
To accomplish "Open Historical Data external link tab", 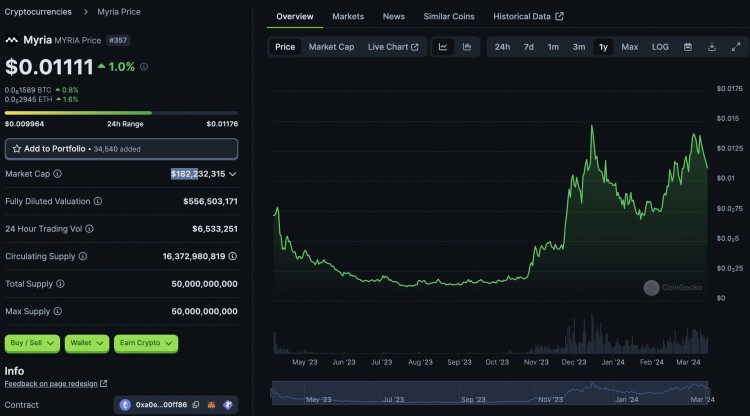I will [528, 16].
